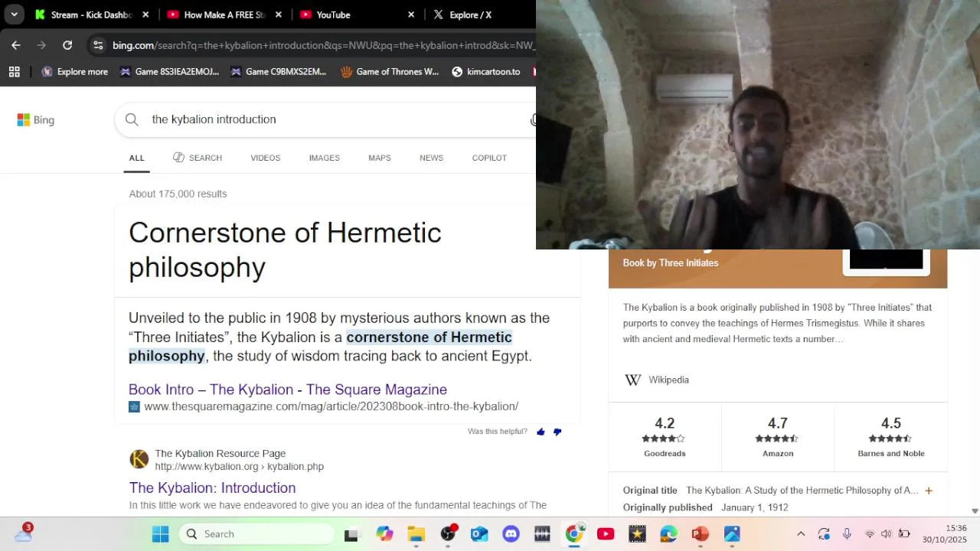
Task: Click the thesquaremagazine.com URL text
Action: (x=331, y=406)
